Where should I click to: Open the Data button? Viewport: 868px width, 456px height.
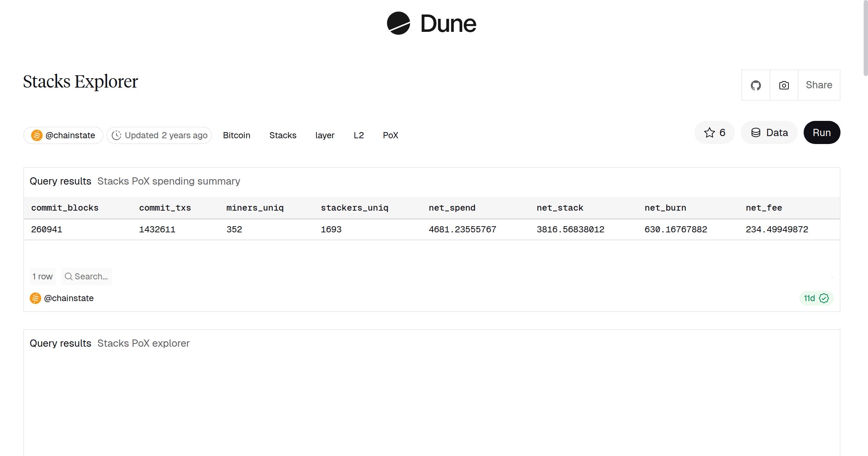tap(769, 132)
